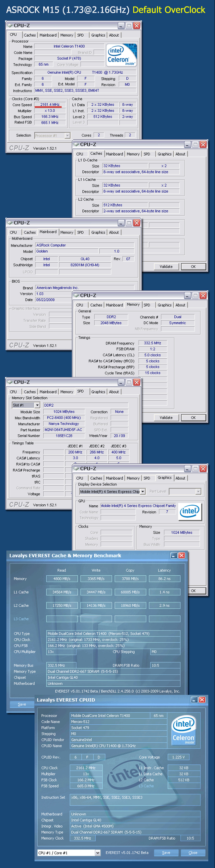The image size is (215, 868).
Task: Click the CPU-Z title icon of the SPD window
Action: [x=10, y=382]
